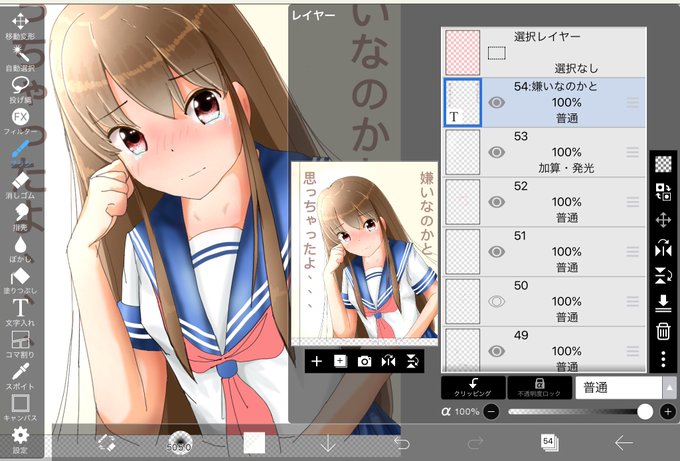Select layer 52 row
Image resolution: width=680 pixels, height=461 pixels.
tap(544, 202)
